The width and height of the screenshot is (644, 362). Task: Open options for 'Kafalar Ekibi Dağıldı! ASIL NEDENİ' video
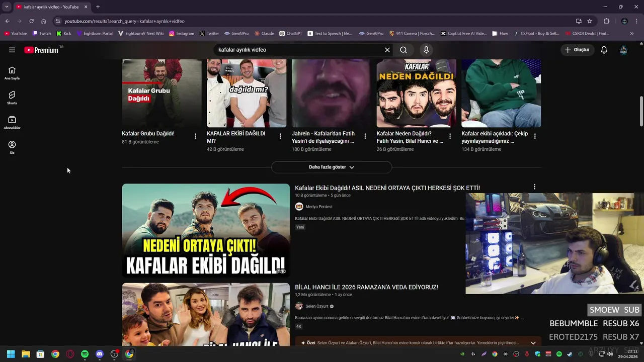point(535,187)
